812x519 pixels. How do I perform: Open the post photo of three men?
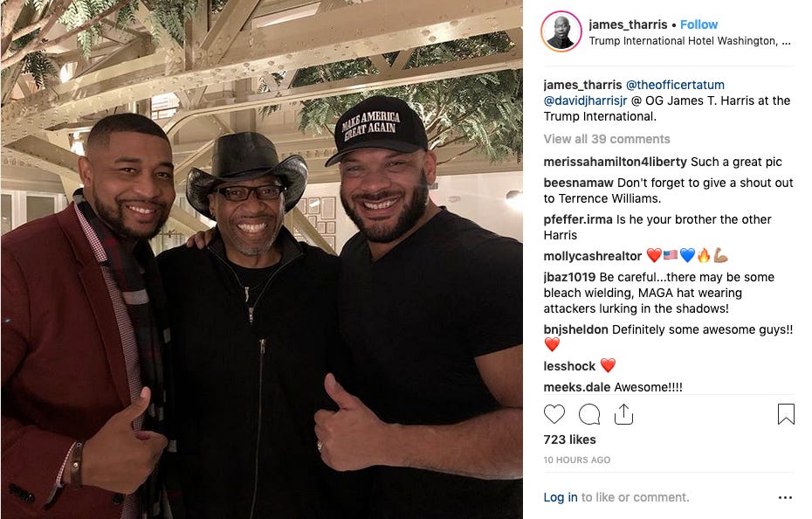262,259
